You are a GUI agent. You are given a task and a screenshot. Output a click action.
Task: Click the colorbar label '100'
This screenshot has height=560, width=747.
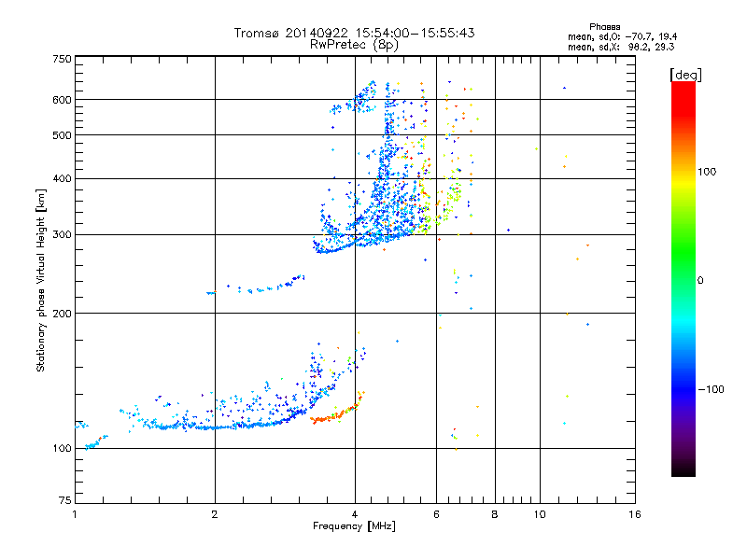(x=707, y=172)
